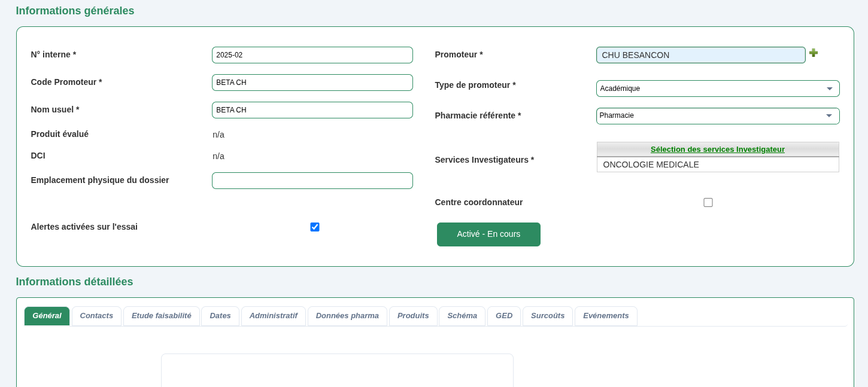Select the Dates tab
868x387 pixels.
[x=220, y=316]
